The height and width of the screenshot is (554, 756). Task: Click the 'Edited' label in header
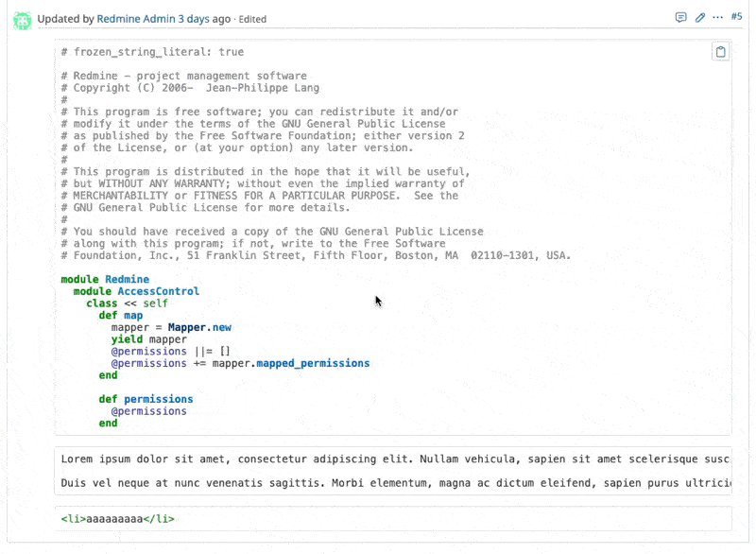(x=252, y=19)
